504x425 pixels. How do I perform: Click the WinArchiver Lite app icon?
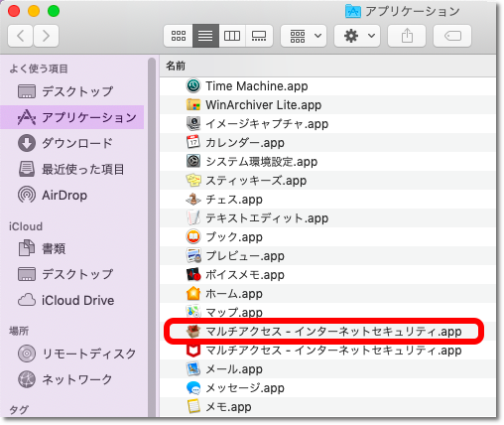(193, 105)
